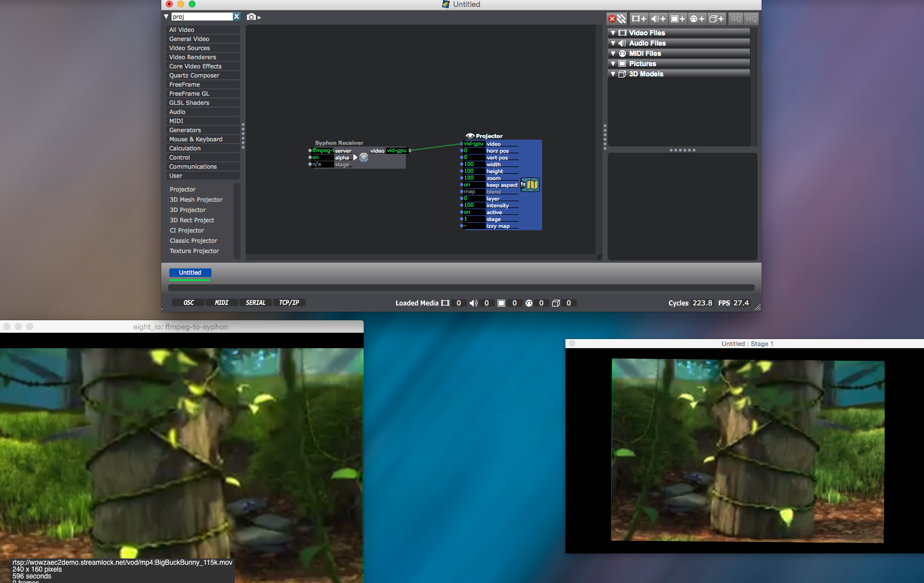The height and width of the screenshot is (583, 924).
Task: Collapse the Video Files bin
Action: tap(613, 33)
